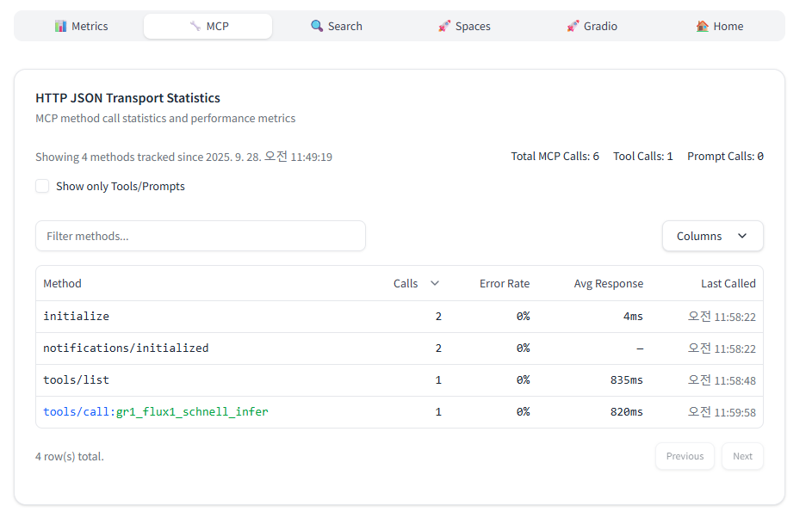
Task: Click the Avg Response column header
Action: pos(608,284)
